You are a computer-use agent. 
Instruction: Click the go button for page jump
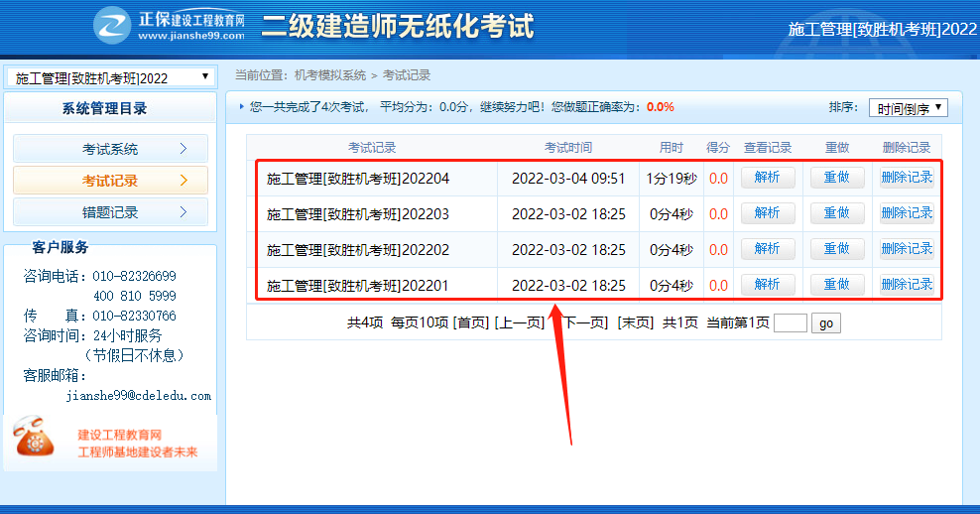point(825,322)
